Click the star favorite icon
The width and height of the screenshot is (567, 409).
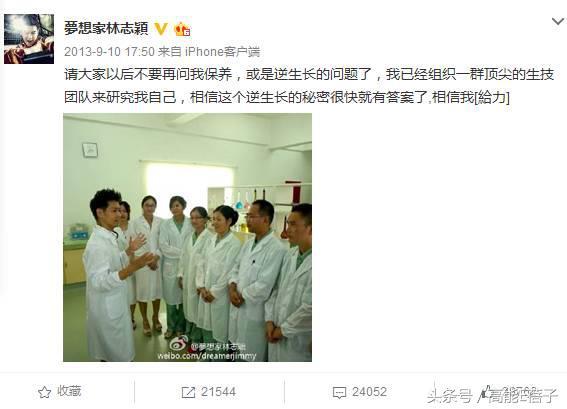(x=44, y=392)
